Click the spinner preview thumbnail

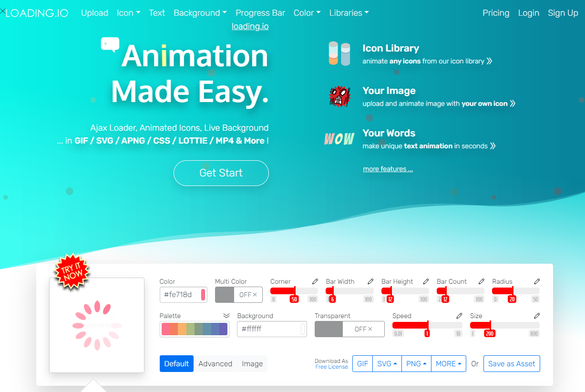97,325
